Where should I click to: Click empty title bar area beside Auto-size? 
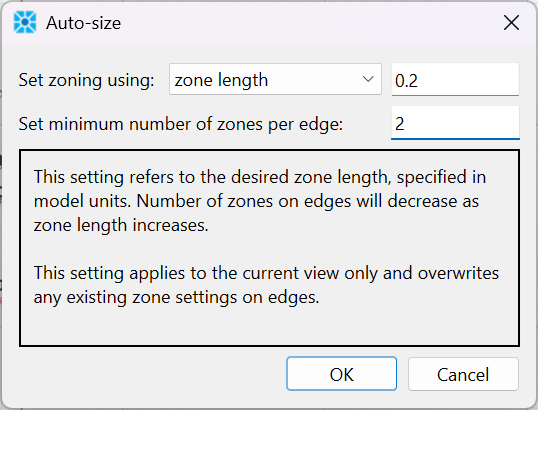(x=309, y=23)
